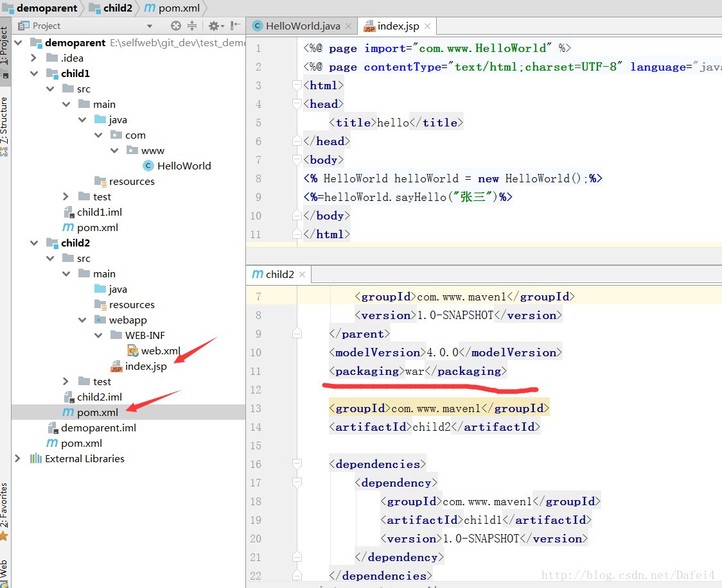Select child1.iml file
This screenshot has height=588, width=722.
100,212
